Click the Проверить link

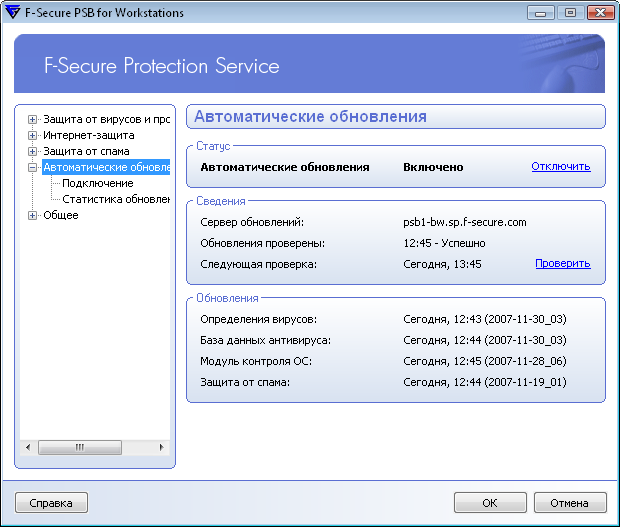pyautogui.click(x=563, y=263)
